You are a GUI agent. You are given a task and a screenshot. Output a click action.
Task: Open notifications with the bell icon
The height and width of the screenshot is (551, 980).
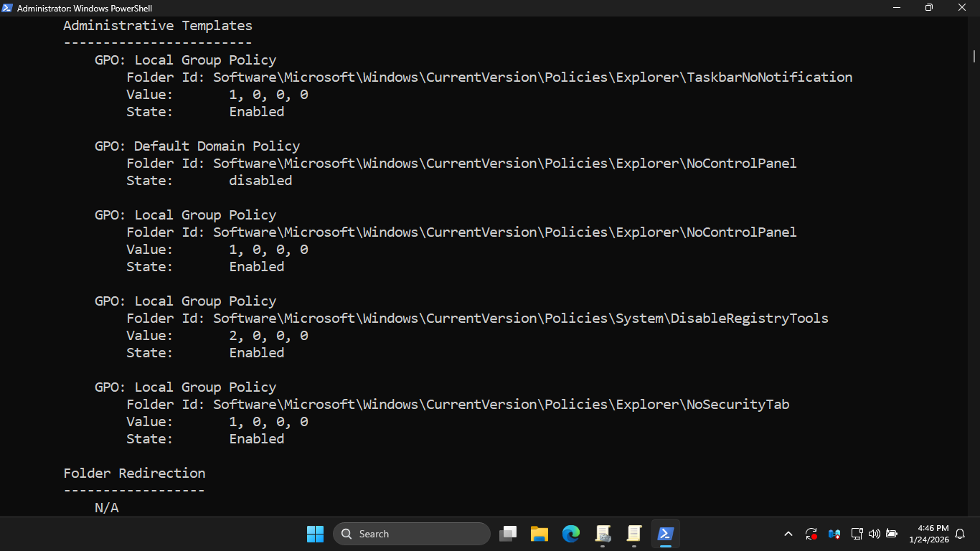960,534
